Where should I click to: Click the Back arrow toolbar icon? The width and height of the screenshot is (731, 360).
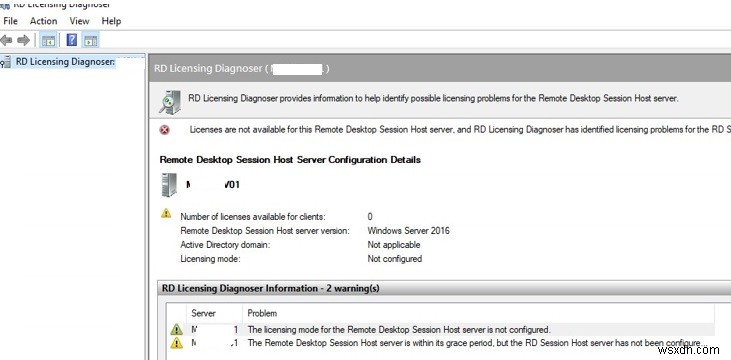7,41
